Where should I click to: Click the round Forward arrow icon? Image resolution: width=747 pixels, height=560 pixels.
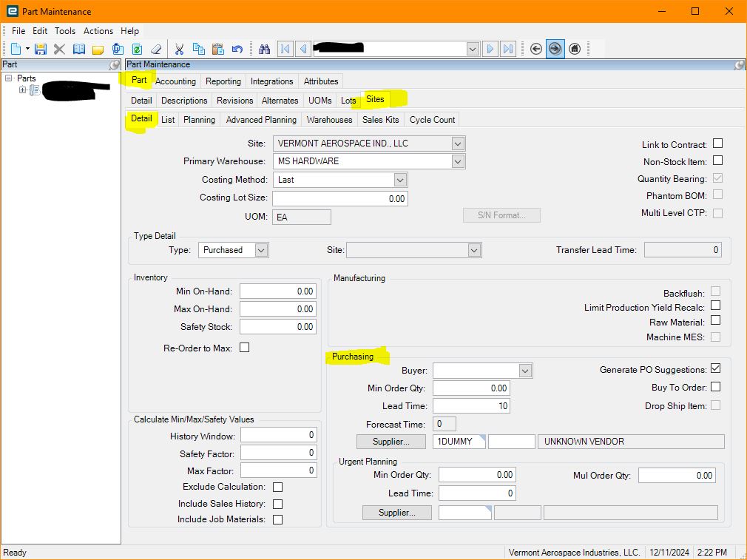coord(555,49)
